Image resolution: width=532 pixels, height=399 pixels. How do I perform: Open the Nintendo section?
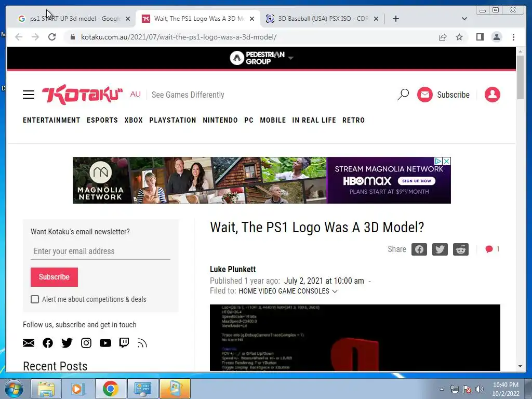tap(220, 120)
